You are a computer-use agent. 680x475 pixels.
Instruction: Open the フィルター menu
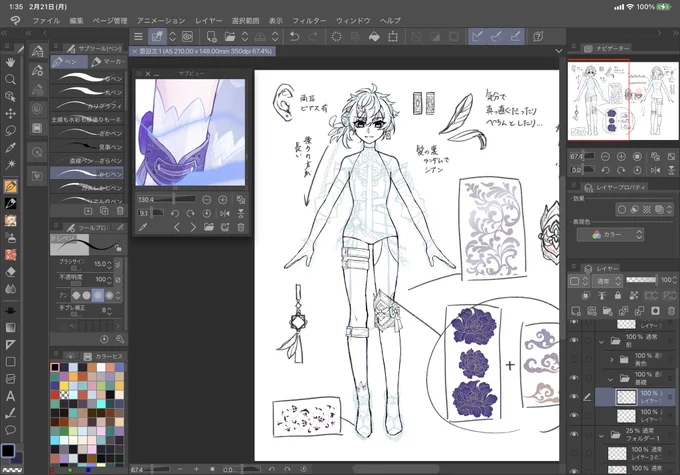[309, 20]
